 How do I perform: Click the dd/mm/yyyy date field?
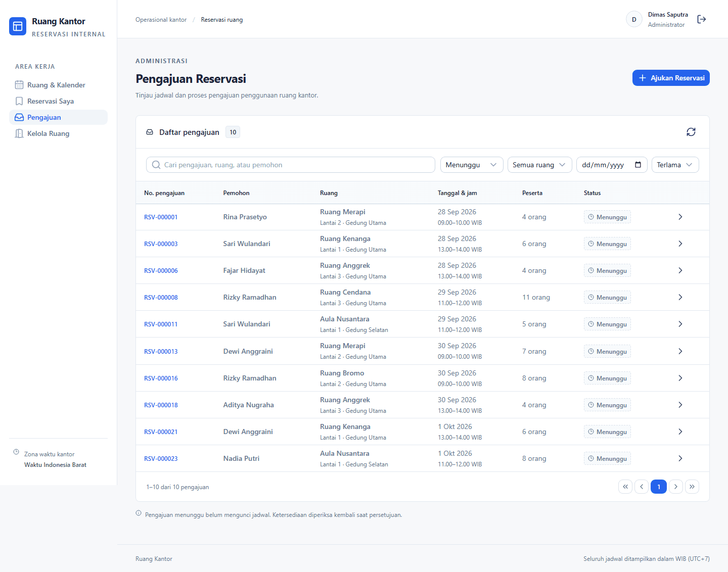(612, 165)
